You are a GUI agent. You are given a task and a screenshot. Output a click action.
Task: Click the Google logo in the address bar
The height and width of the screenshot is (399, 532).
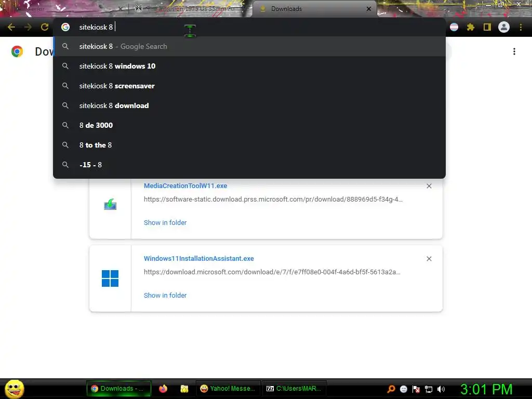pyautogui.click(x=65, y=27)
